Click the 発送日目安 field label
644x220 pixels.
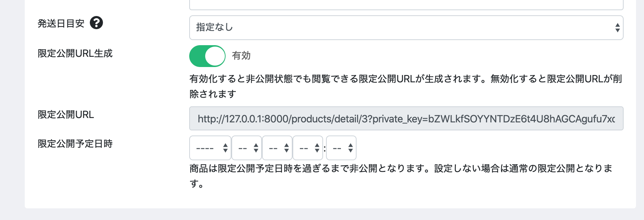61,24
